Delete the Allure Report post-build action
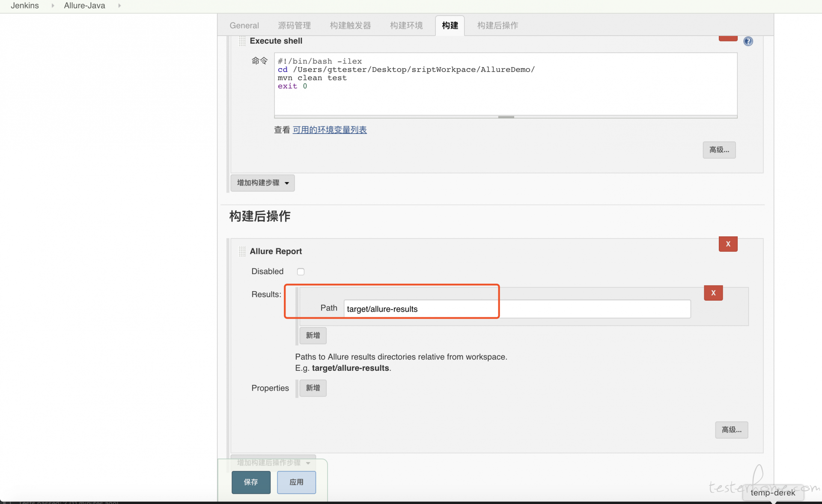822x504 pixels. click(728, 244)
